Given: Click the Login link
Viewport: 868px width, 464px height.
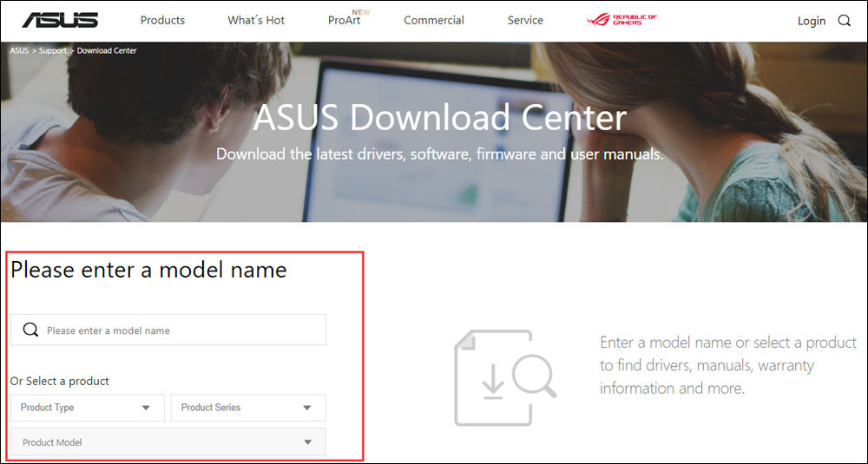Looking at the screenshot, I should (x=811, y=21).
